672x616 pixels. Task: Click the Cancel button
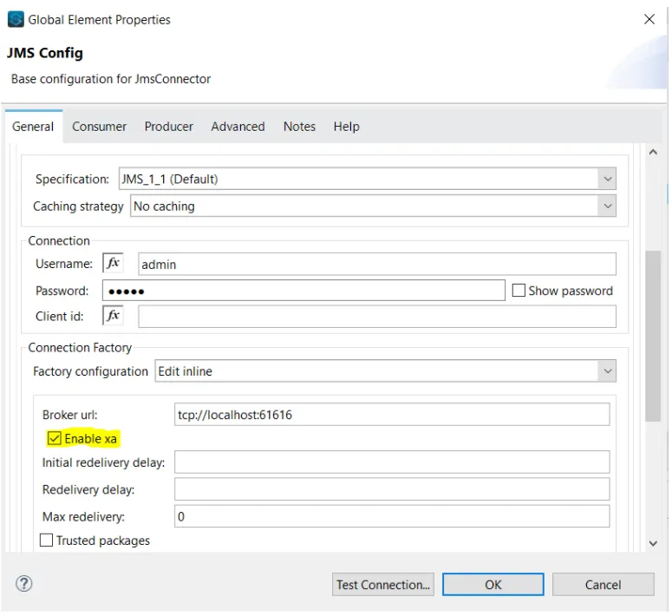[603, 585]
